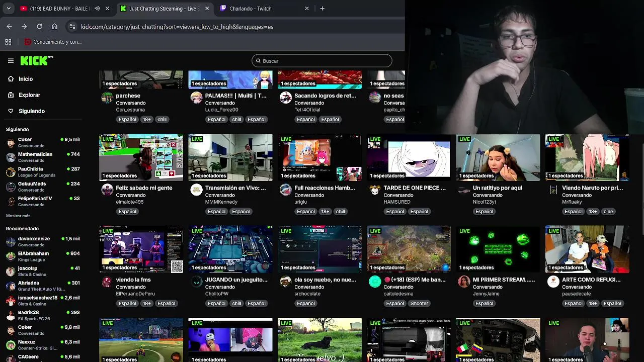Click ElAbrahaham avatar in Recomendado
Image resolution: width=644 pixels, height=362 pixels.
pyautogui.click(x=11, y=256)
